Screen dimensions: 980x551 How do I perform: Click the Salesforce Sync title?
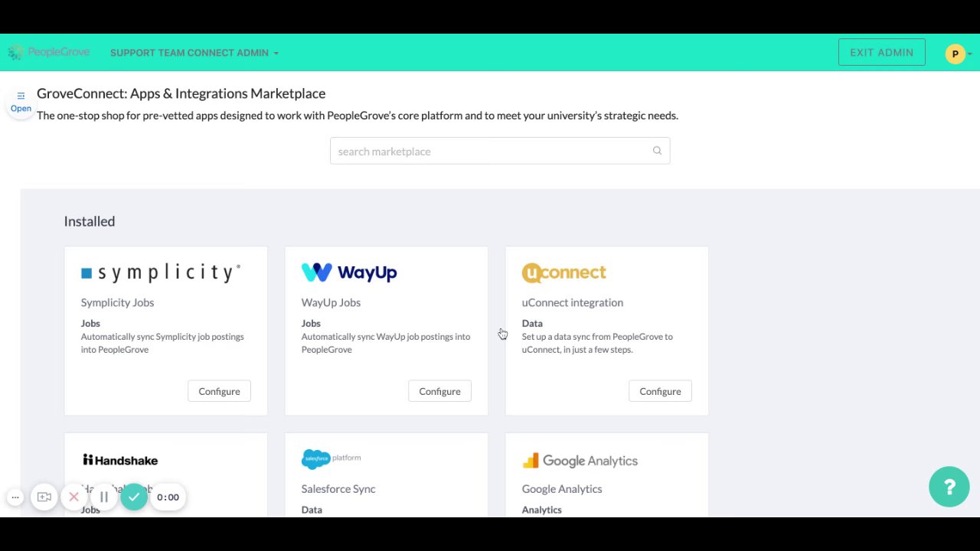[x=338, y=488]
